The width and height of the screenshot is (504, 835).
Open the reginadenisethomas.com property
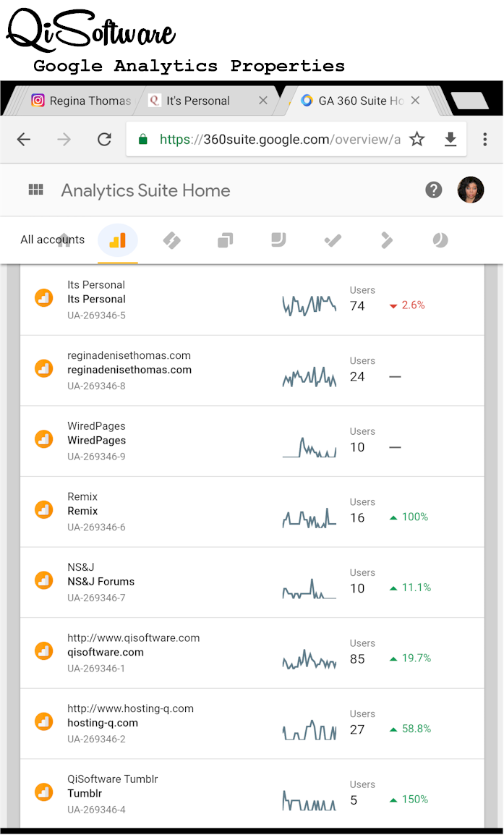click(129, 370)
